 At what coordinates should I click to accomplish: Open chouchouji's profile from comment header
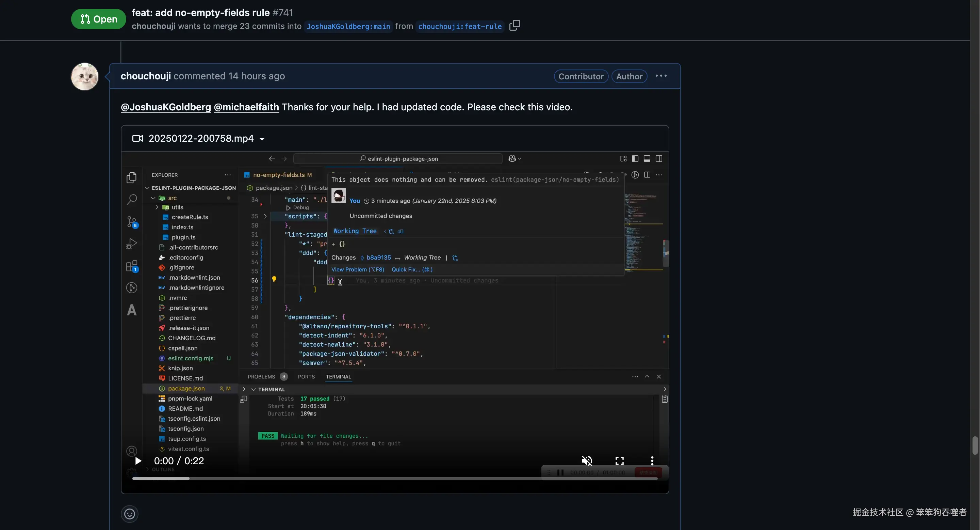(145, 76)
